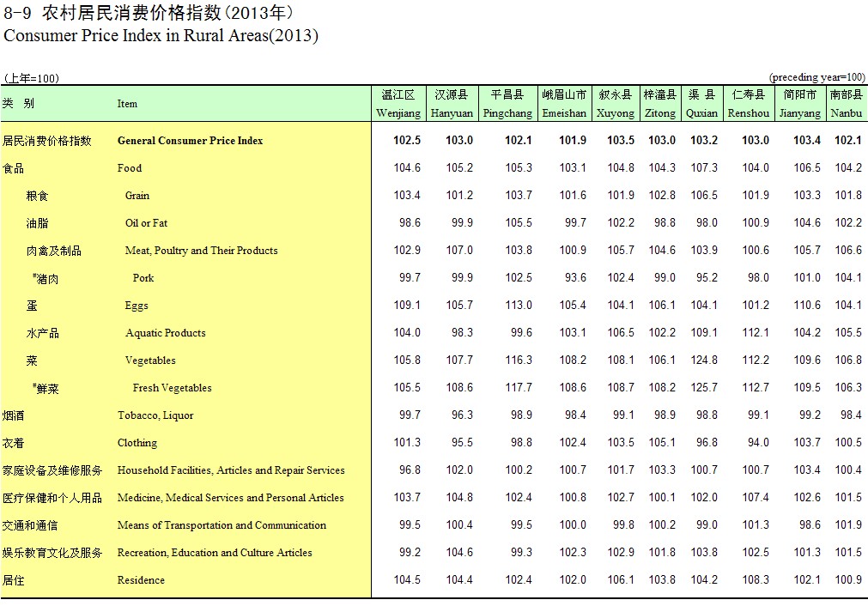Click the 'Vegetables' row label
Screen dimensions: 868x612
[x=150, y=361]
